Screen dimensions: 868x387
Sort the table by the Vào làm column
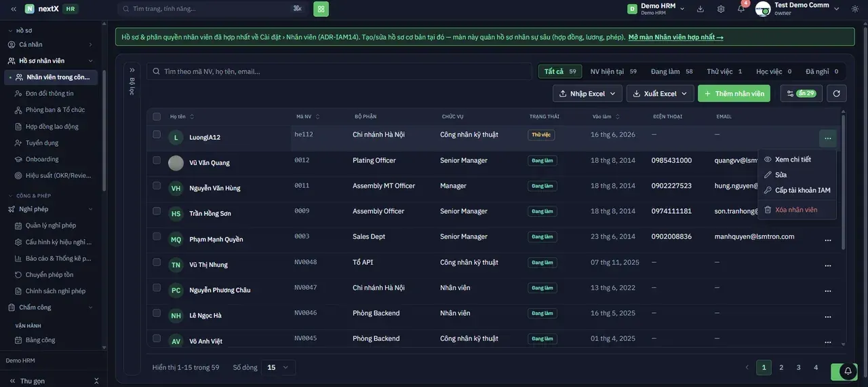(606, 117)
